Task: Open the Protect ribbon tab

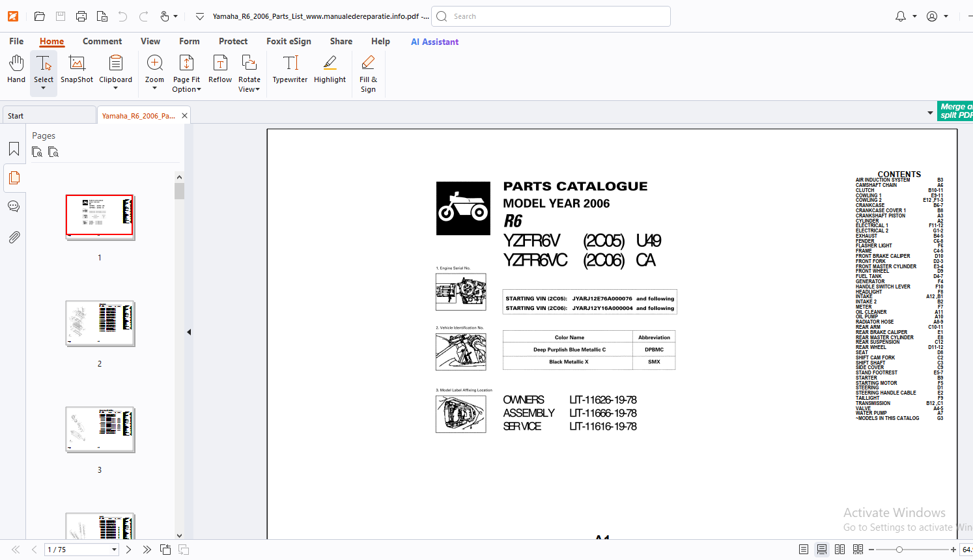Action: (233, 41)
